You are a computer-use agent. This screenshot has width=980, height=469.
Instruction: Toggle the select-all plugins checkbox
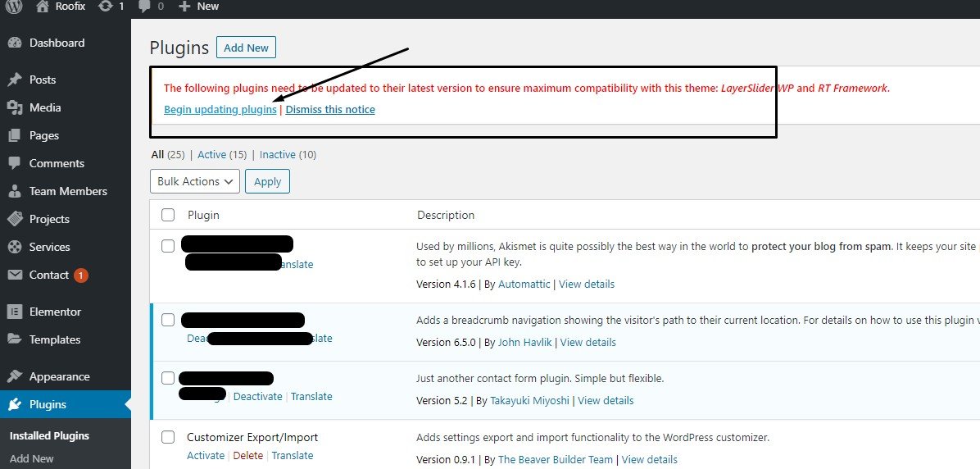click(168, 215)
